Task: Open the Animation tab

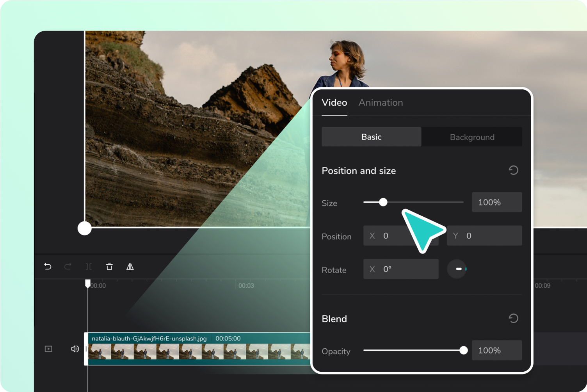Action: (381, 103)
